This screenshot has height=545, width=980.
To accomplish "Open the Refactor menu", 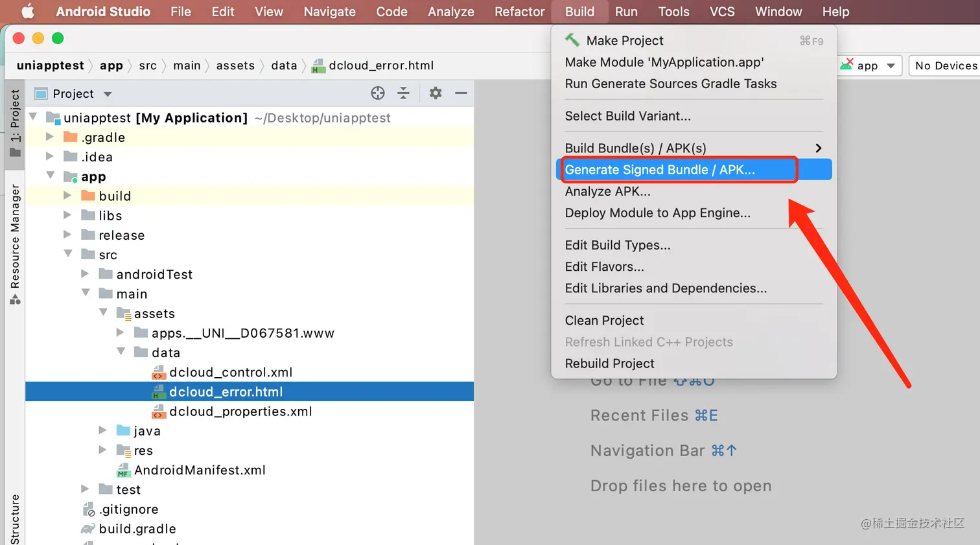I will [x=519, y=12].
